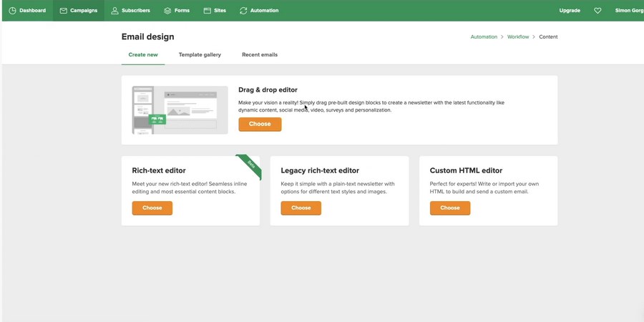Click the Sites browser window icon
The width and height of the screenshot is (644, 322).
[208, 11]
